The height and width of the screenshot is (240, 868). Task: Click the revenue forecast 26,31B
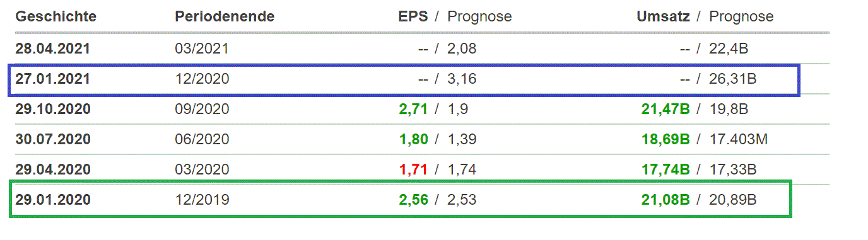733,79
